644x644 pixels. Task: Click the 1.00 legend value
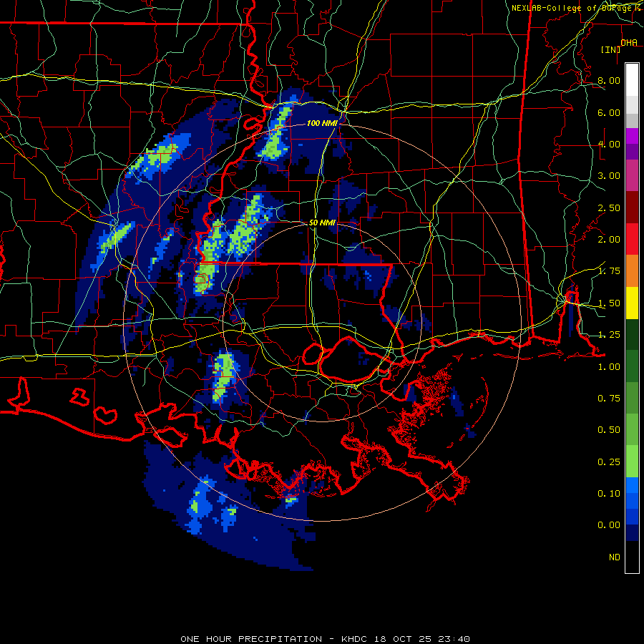click(609, 367)
